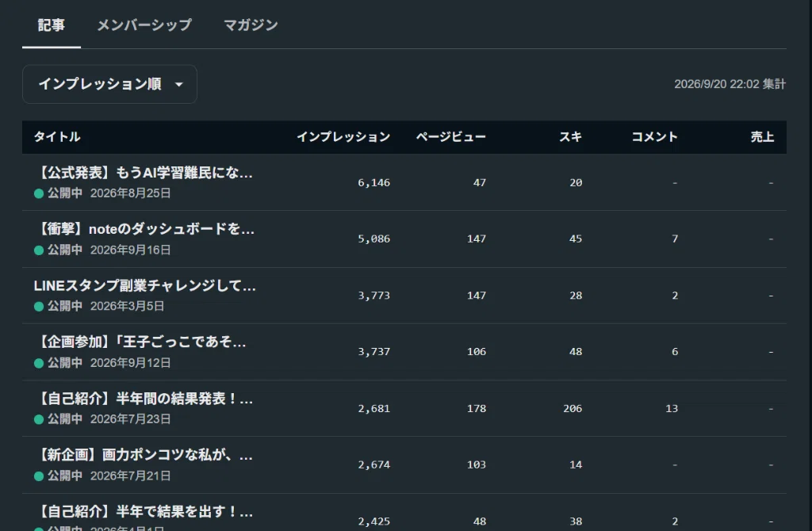812x531 pixels.
Task: Click the スキ column header
Action: [571, 136]
